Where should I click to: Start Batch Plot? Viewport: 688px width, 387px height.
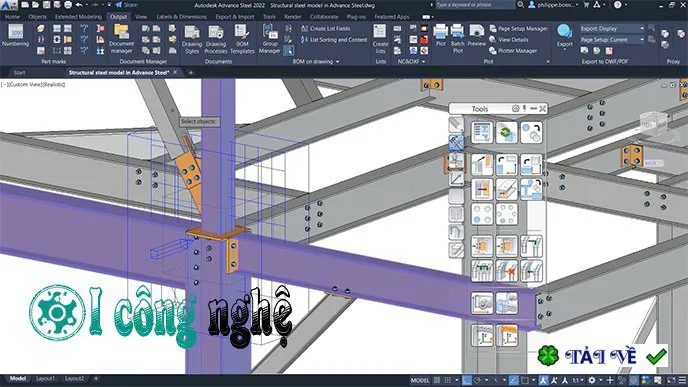(x=457, y=39)
